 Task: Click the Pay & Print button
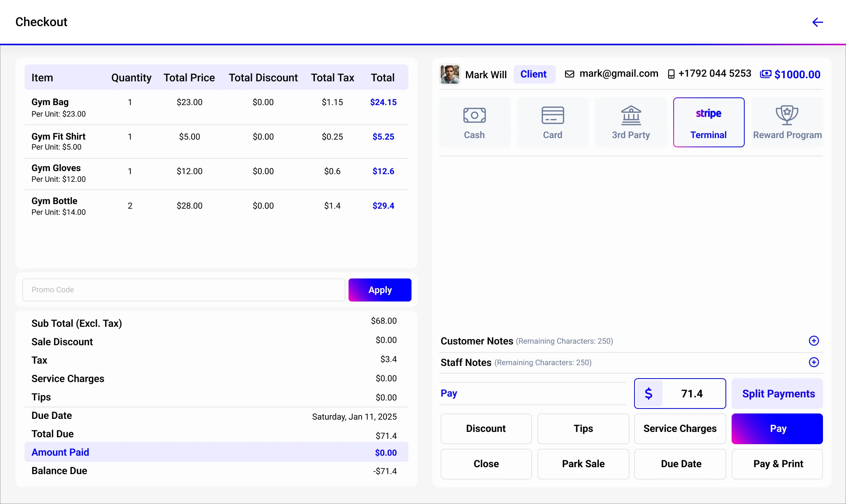point(778,463)
